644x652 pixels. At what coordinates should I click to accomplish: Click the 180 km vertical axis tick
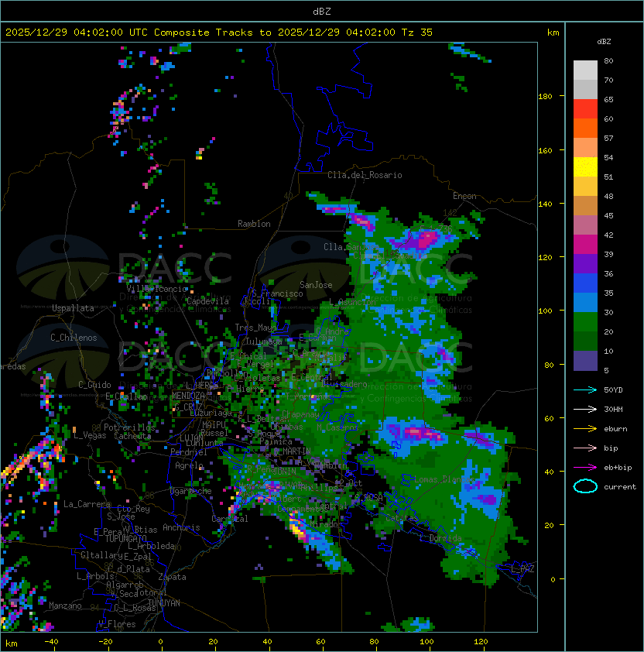(545, 97)
